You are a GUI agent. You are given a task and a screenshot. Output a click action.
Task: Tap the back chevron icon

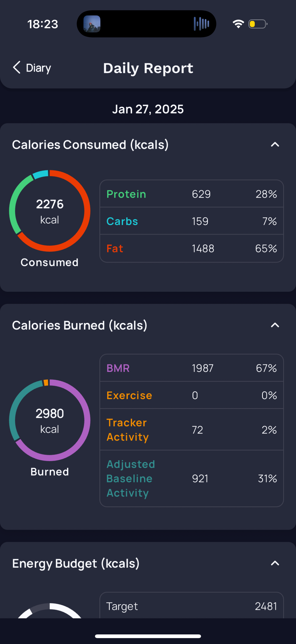[x=16, y=68]
